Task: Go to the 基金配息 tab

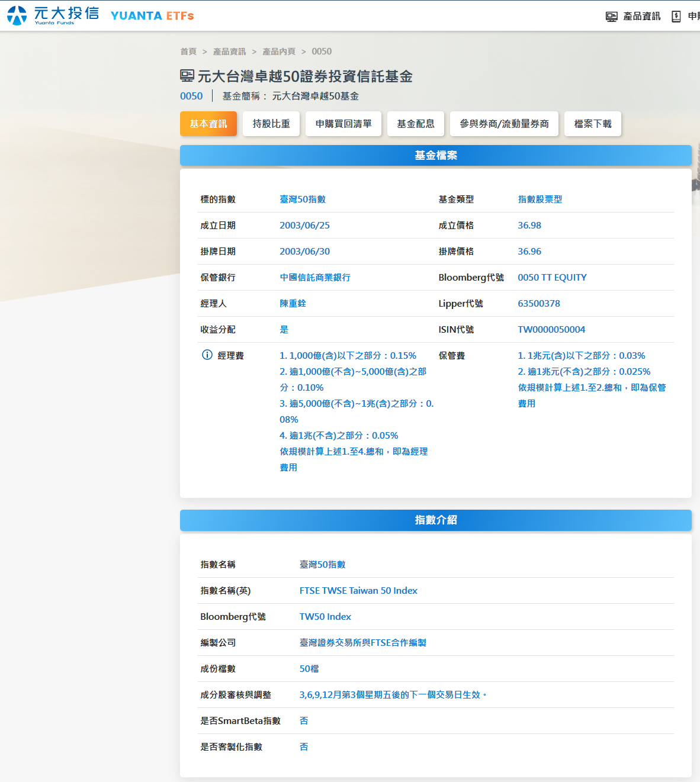Action: click(416, 124)
